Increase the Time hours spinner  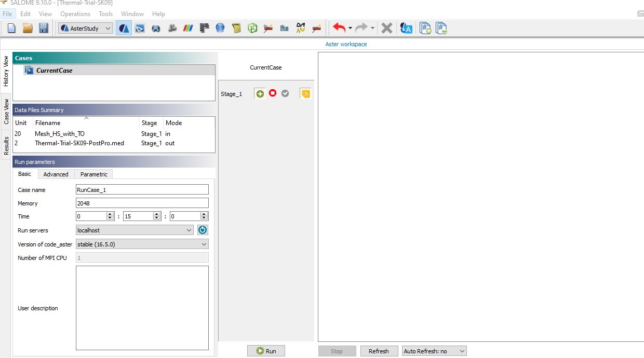point(110,214)
